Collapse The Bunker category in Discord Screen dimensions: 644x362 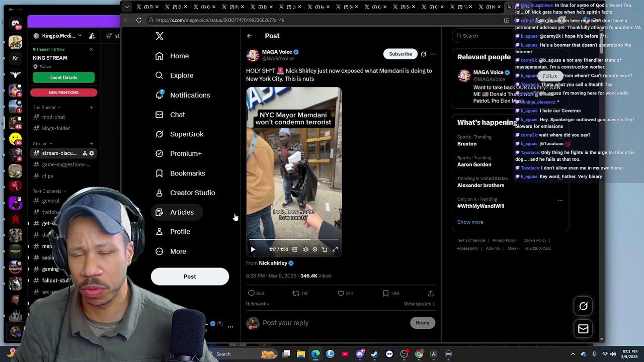(x=46, y=107)
